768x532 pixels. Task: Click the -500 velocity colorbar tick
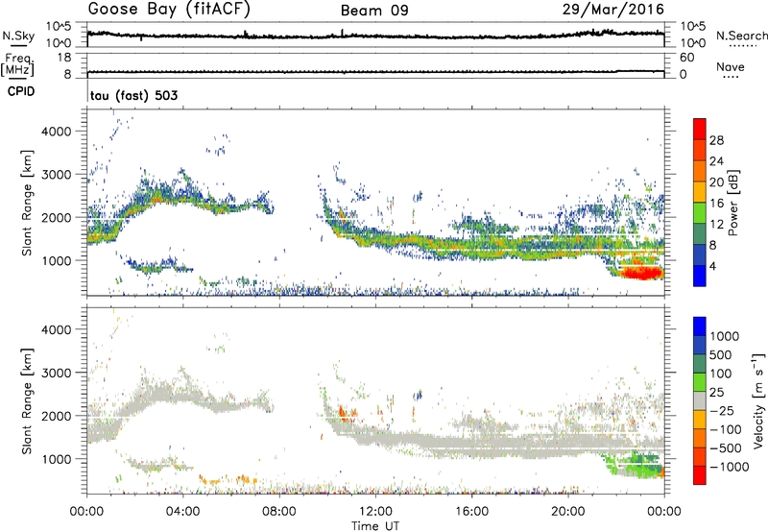(726, 448)
